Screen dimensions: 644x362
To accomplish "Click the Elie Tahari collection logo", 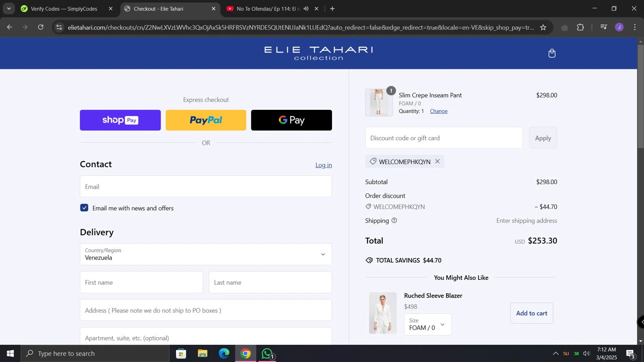I will (319, 53).
